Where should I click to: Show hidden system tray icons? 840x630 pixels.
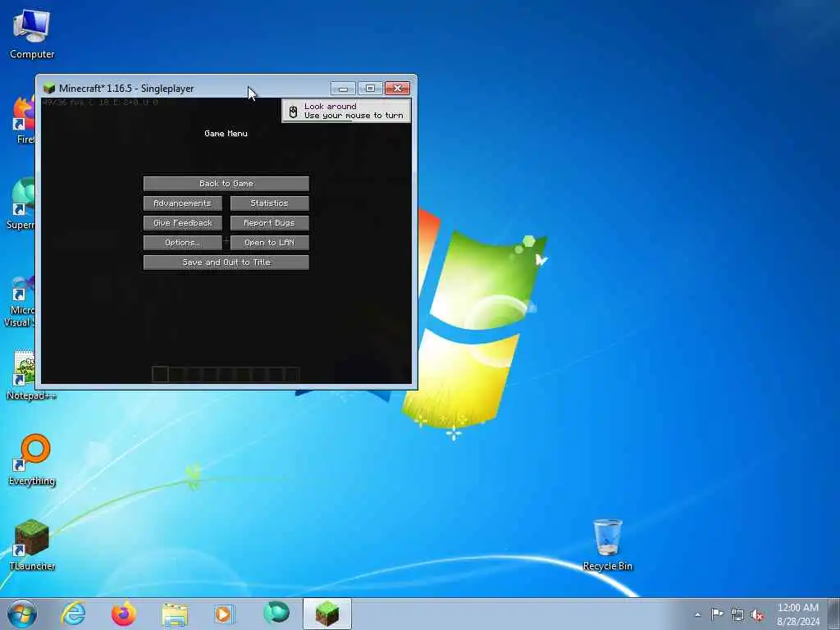click(697, 614)
